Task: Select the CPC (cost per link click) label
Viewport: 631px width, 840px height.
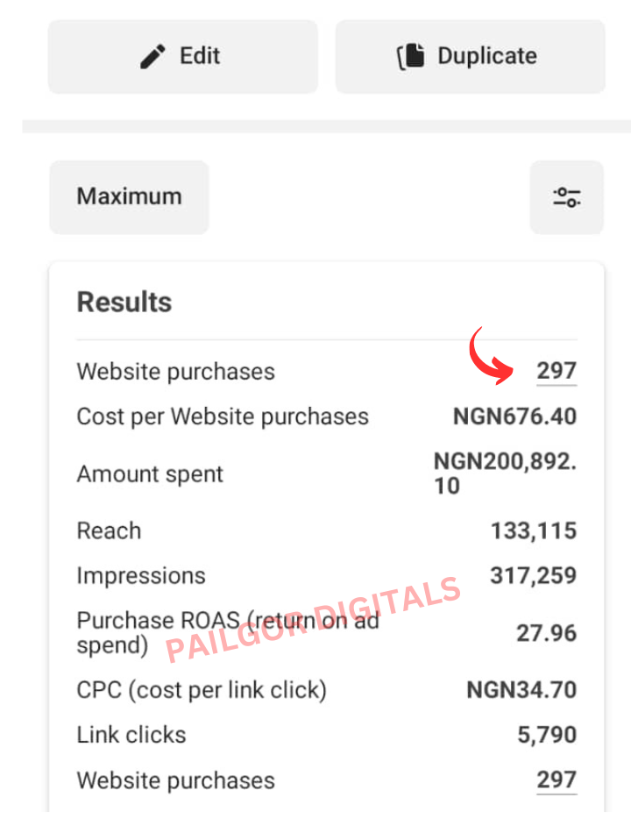Action: [202, 690]
